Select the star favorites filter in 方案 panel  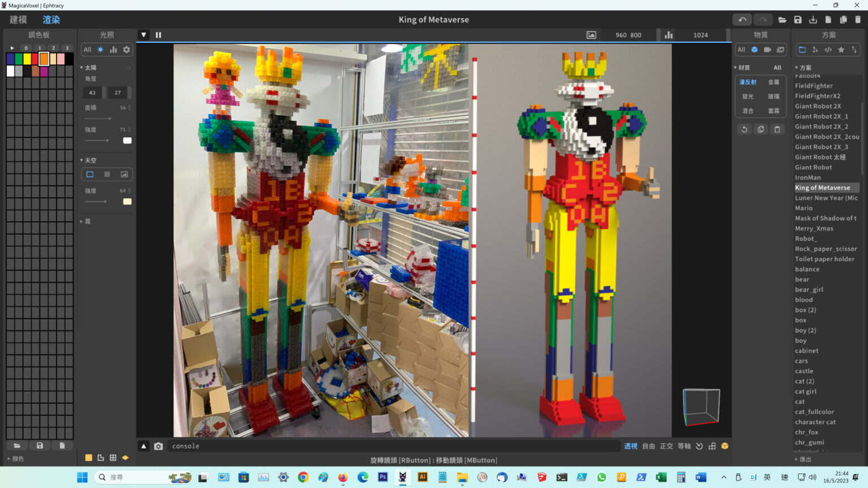tap(841, 50)
